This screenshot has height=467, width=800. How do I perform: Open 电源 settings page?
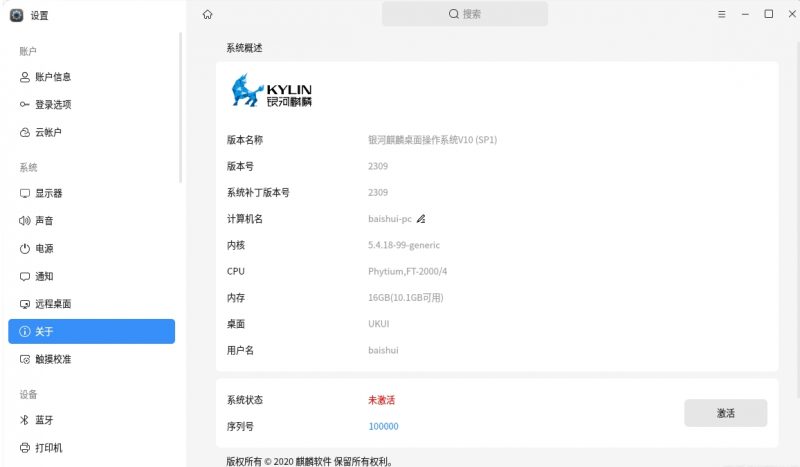92,249
